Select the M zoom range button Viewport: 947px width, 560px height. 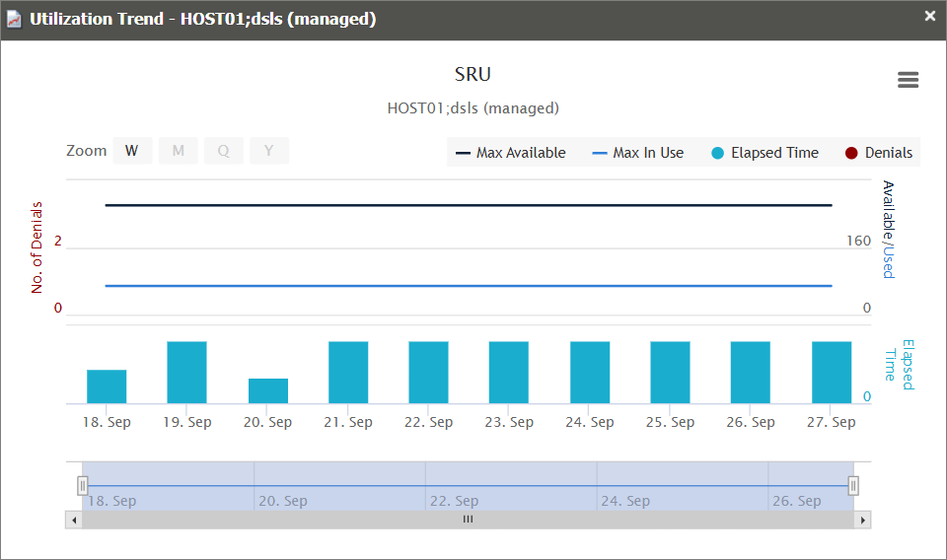pyautogui.click(x=179, y=150)
